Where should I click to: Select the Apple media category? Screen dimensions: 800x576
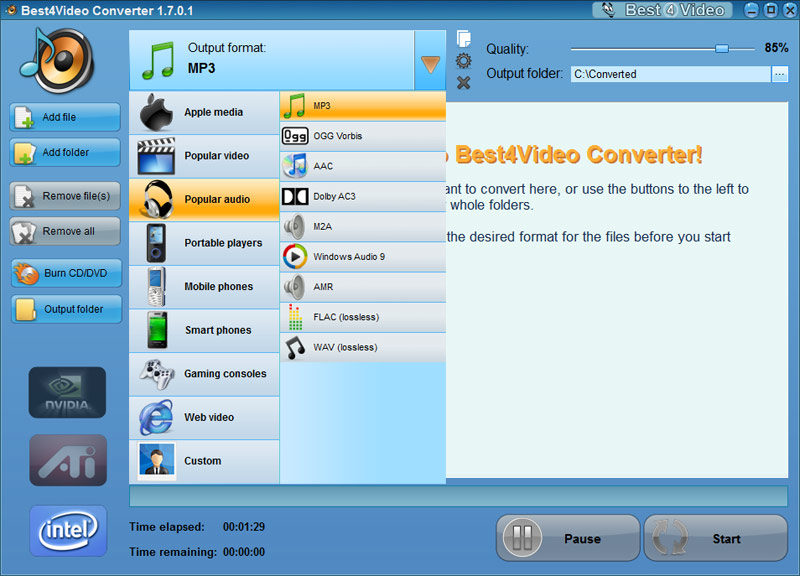(204, 112)
